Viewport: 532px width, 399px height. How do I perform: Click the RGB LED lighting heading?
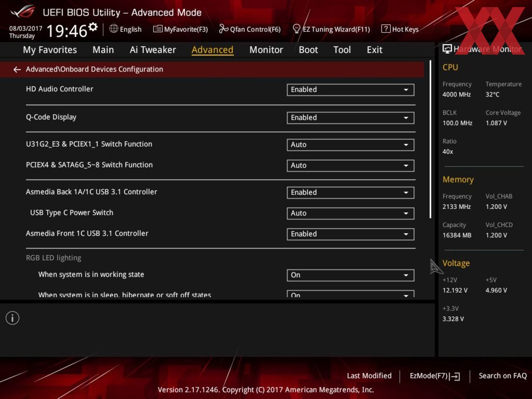(x=54, y=258)
